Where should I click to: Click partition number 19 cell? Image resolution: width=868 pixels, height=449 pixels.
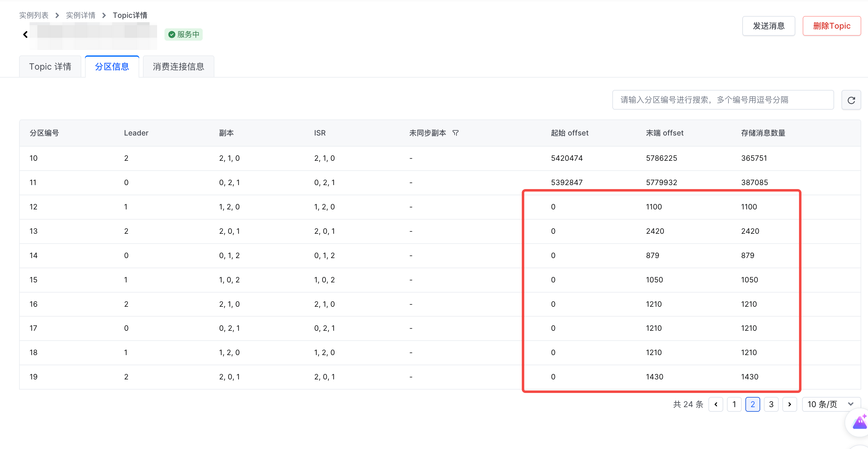click(x=33, y=377)
